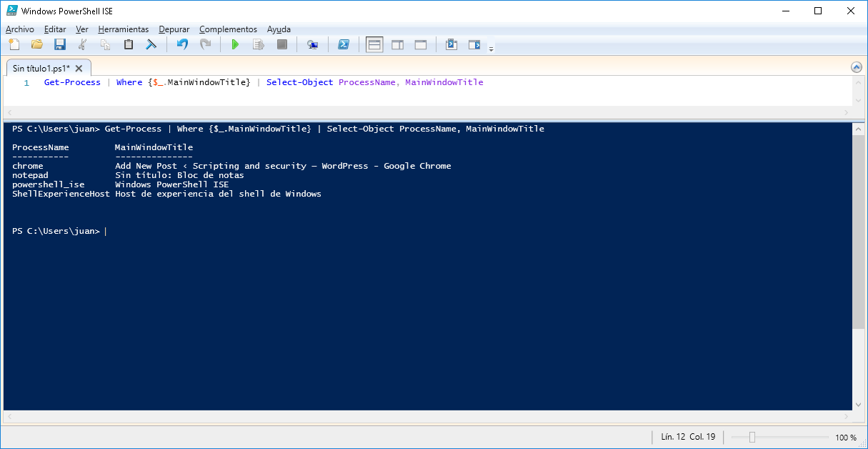Start a new remote PowerShell tab
This screenshot has height=449, width=868.
point(312,44)
